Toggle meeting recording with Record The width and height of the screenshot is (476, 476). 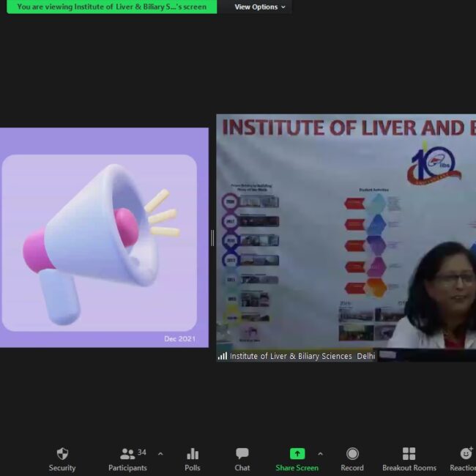pyautogui.click(x=352, y=459)
